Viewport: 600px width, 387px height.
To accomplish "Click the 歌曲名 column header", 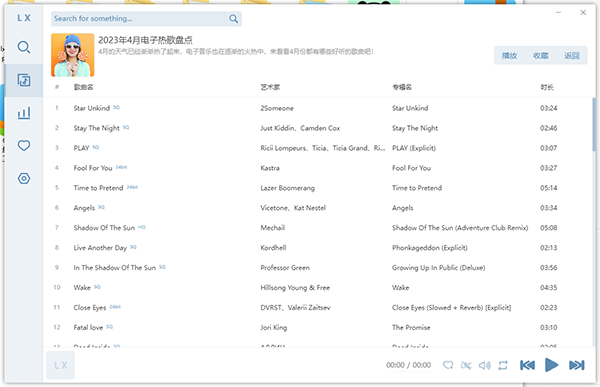I will point(83,87).
